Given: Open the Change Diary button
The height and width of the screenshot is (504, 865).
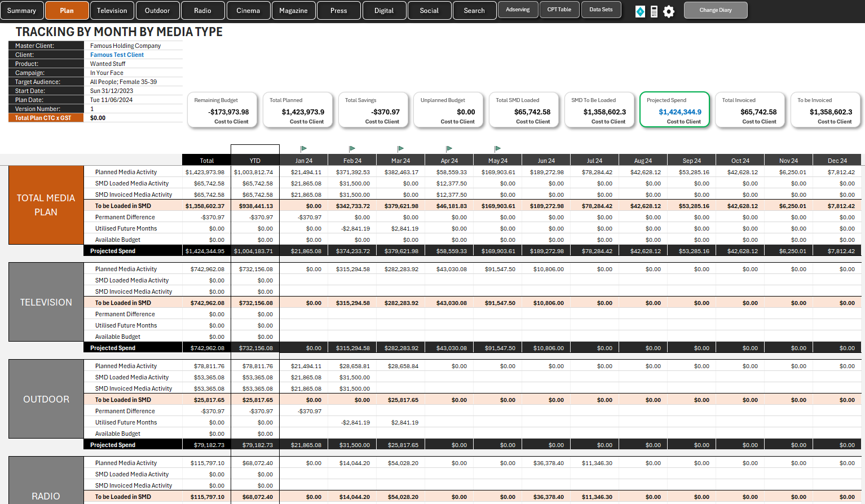Looking at the screenshot, I should tap(716, 10).
